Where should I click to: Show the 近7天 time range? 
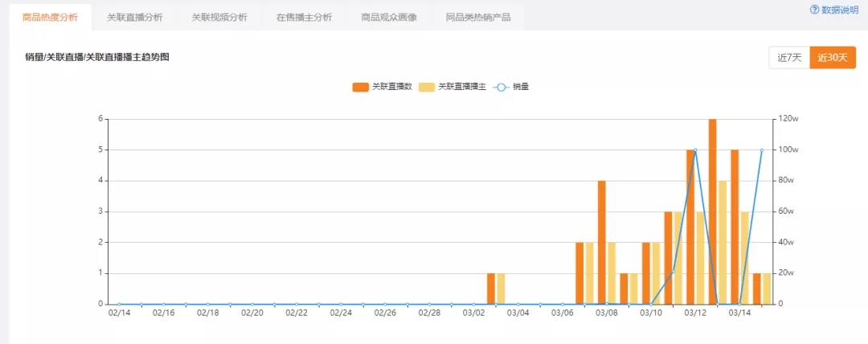(x=789, y=58)
